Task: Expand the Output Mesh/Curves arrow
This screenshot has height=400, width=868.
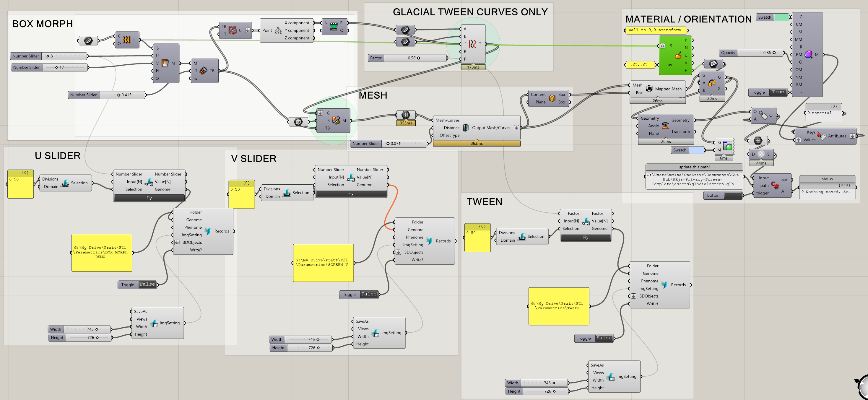Action: 516,128
